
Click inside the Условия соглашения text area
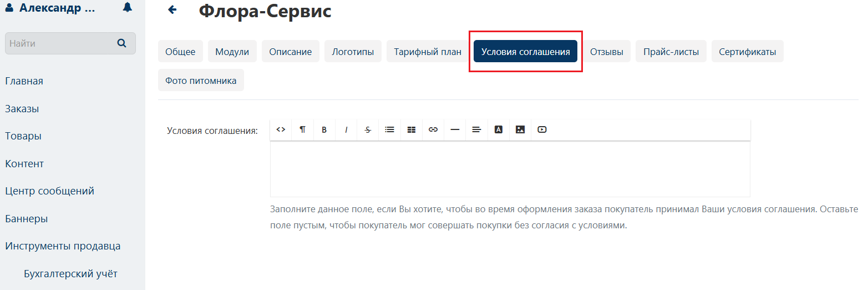coord(510,168)
